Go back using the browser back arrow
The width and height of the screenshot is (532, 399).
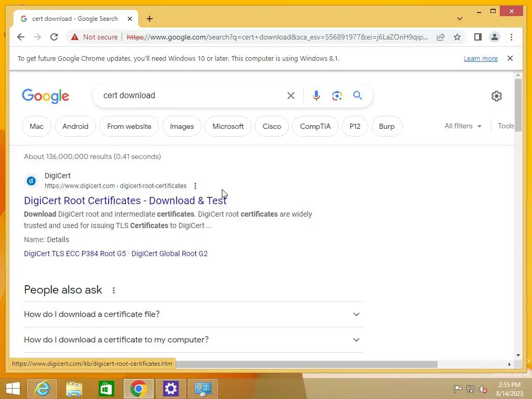(21, 37)
